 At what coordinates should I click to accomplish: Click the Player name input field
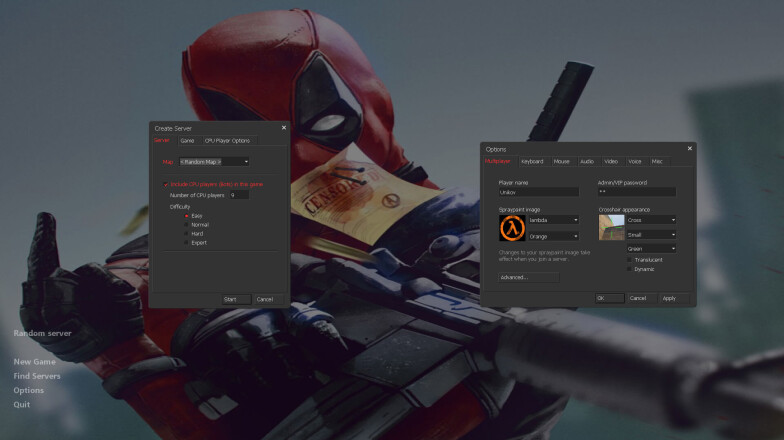pos(538,192)
